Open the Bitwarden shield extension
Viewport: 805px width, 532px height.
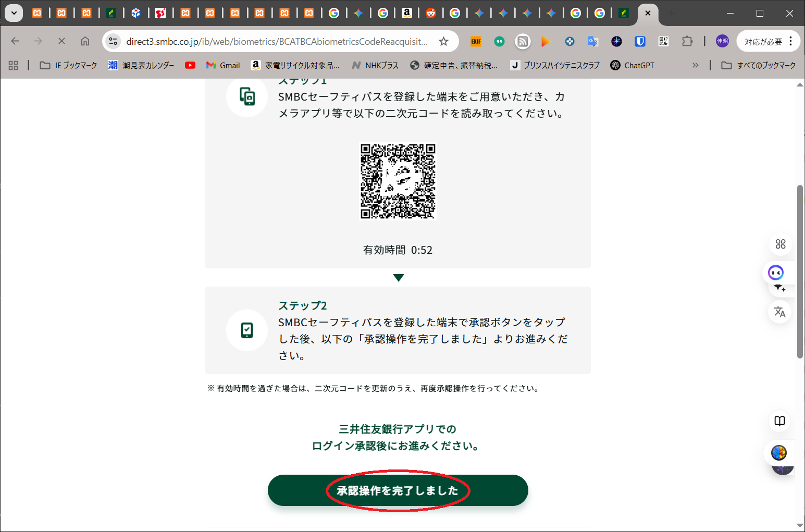(x=640, y=42)
